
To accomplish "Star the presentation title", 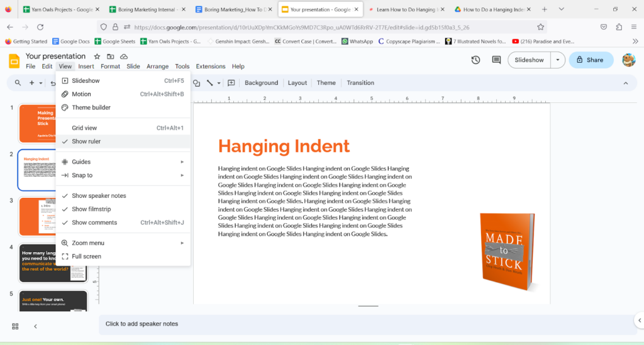I will (x=97, y=57).
